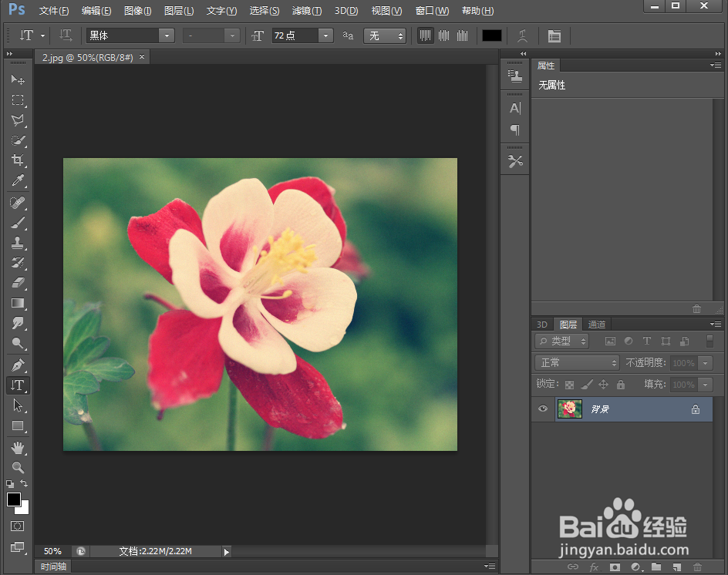Select the Eyedropper tool
This screenshot has width=728, height=575.
tap(18, 180)
